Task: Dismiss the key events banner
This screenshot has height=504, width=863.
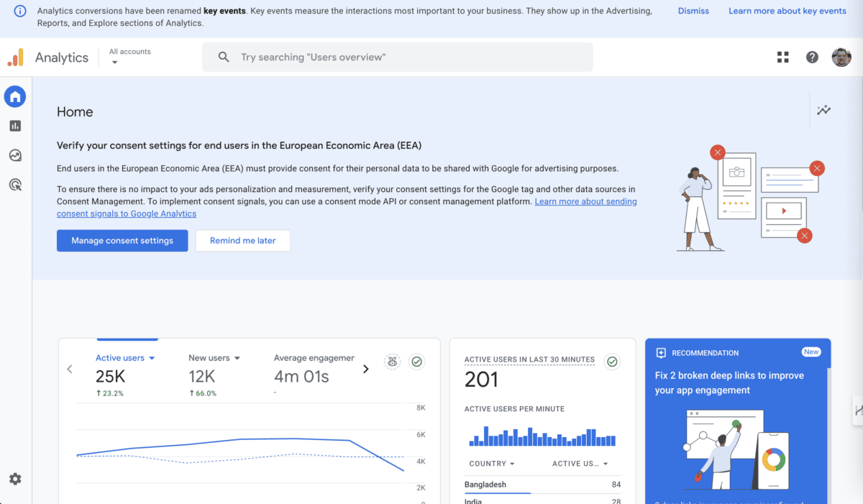Action: [693, 11]
